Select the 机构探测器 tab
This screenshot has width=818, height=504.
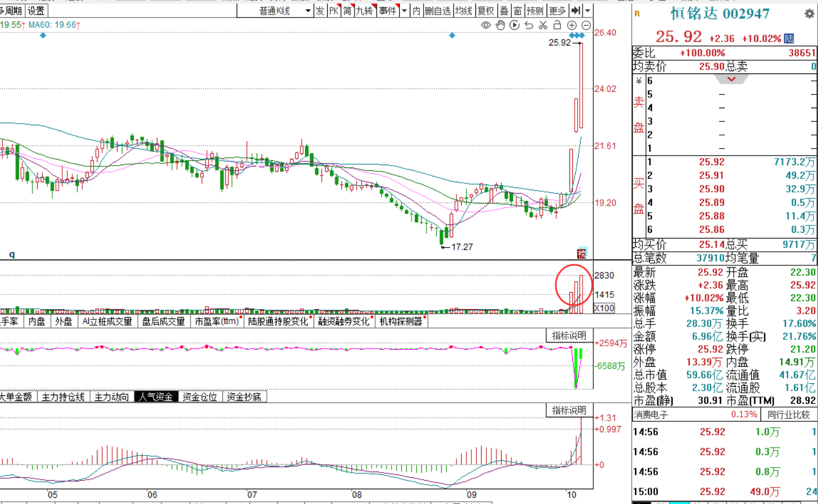click(x=401, y=321)
